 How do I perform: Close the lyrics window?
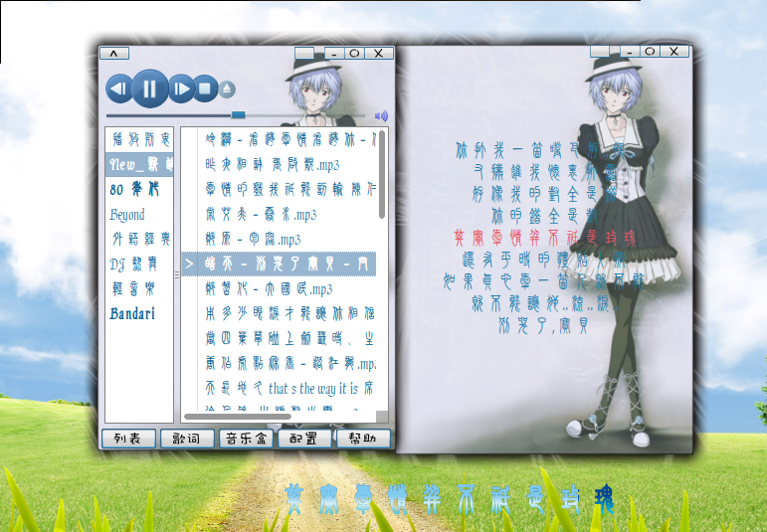pos(674,51)
